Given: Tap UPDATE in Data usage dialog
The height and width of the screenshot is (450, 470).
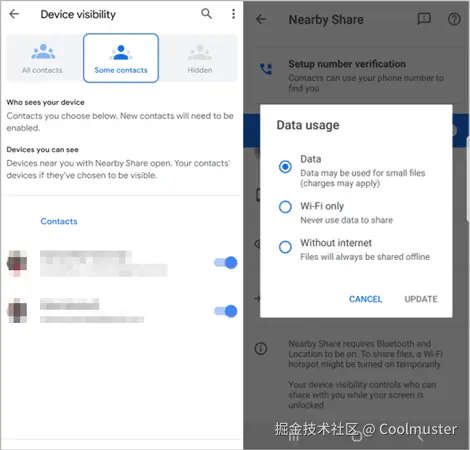Looking at the screenshot, I should (x=421, y=299).
